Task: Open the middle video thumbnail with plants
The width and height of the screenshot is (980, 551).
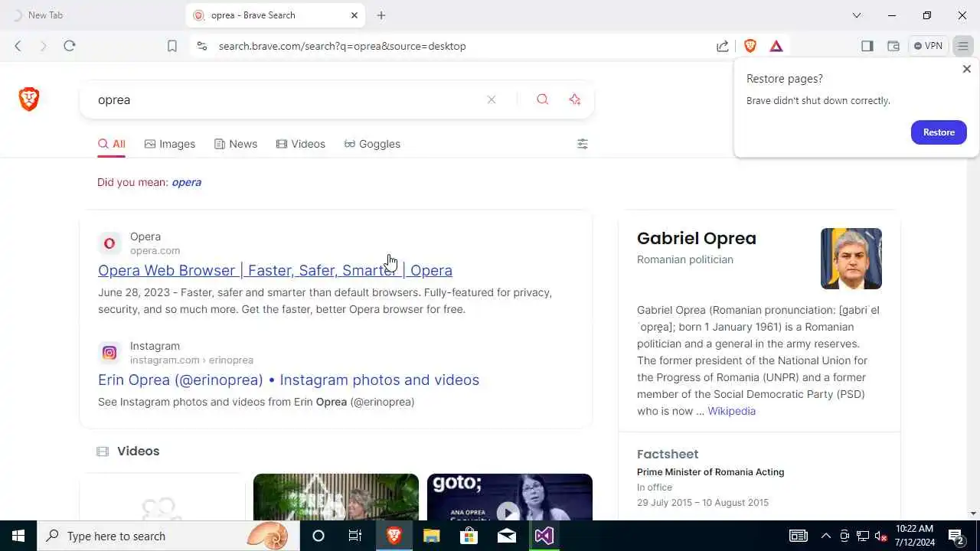Action: (x=336, y=497)
